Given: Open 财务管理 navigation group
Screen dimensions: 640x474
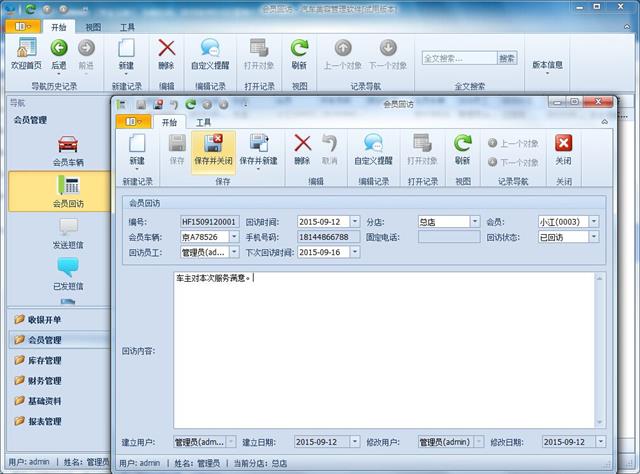Looking at the screenshot, I should pyautogui.click(x=59, y=381).
